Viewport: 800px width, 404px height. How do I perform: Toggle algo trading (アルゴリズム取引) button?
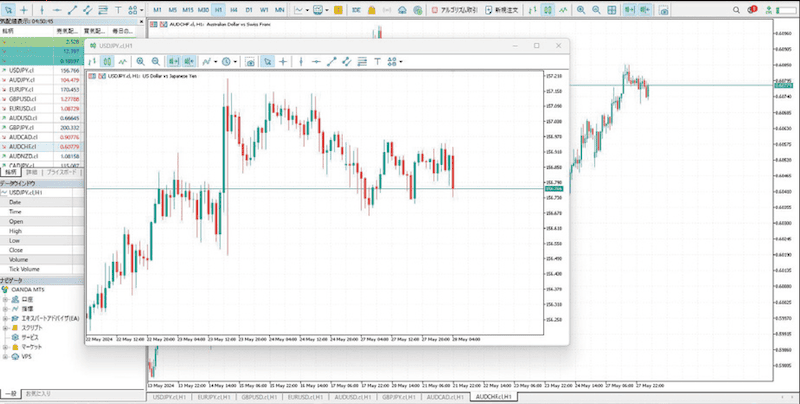click(454, 10)
